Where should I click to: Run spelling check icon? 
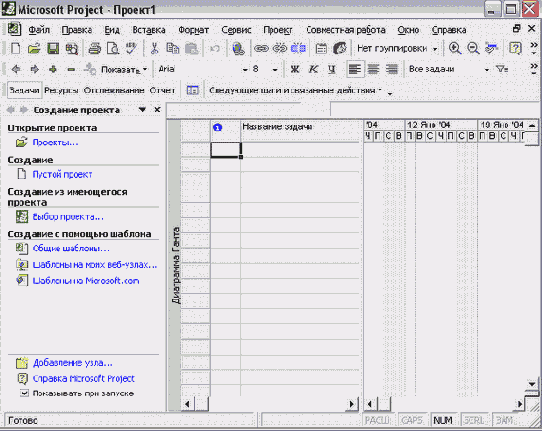coord(131,48)
